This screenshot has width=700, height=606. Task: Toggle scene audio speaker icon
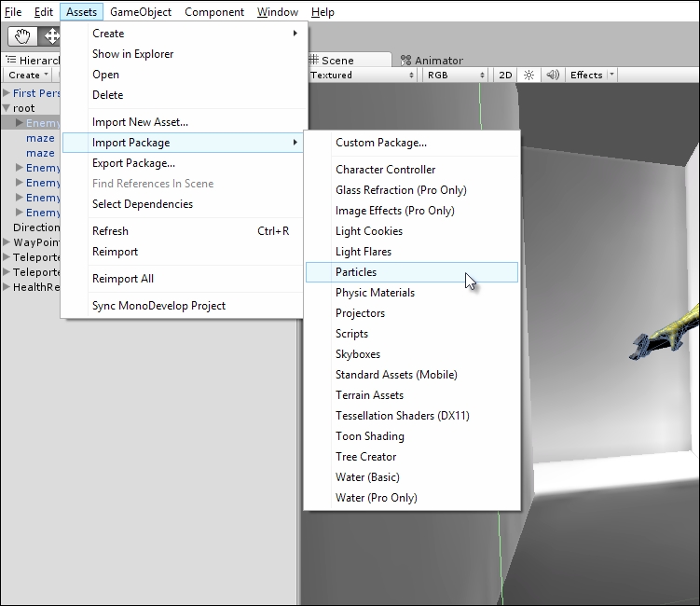coord(553,75)
